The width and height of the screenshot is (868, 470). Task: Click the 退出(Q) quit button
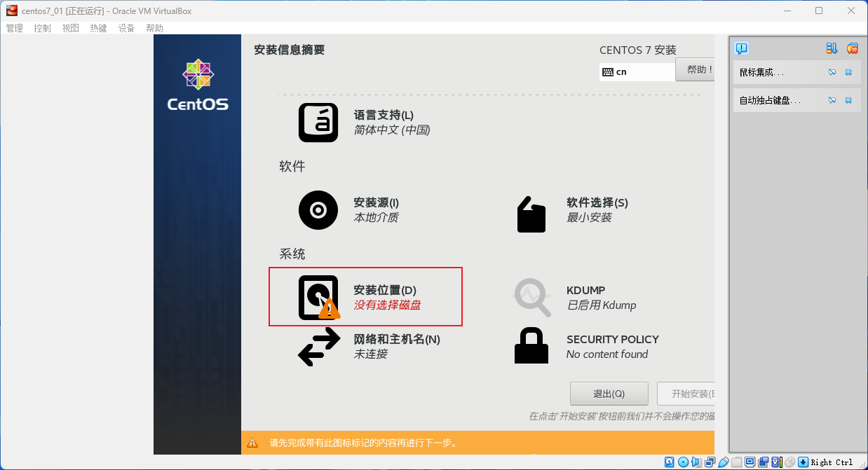point(609,394)
